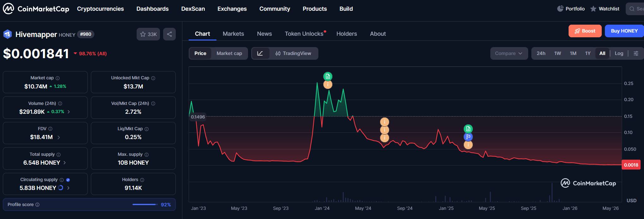The height and width of the screenshot is (219, 644).
Task: Open Market cap info tooltip icon
Action: [x=57, y=78]
